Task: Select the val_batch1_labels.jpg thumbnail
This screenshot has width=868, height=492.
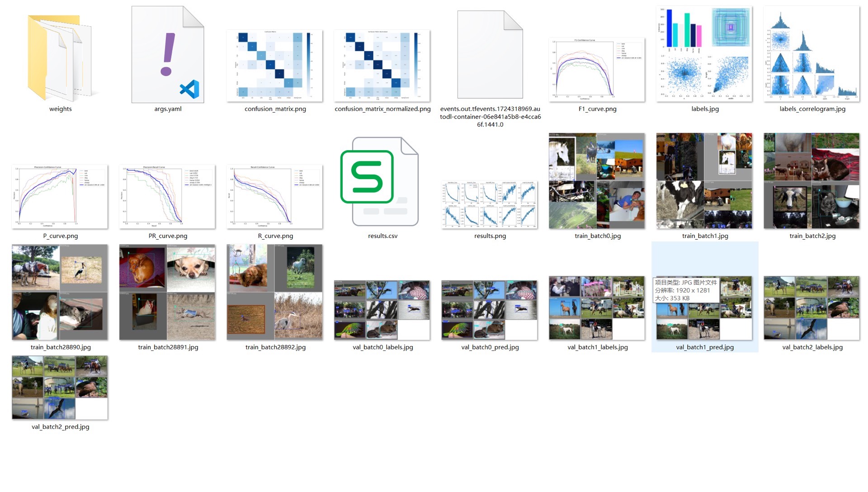Action: click(597, 308)
